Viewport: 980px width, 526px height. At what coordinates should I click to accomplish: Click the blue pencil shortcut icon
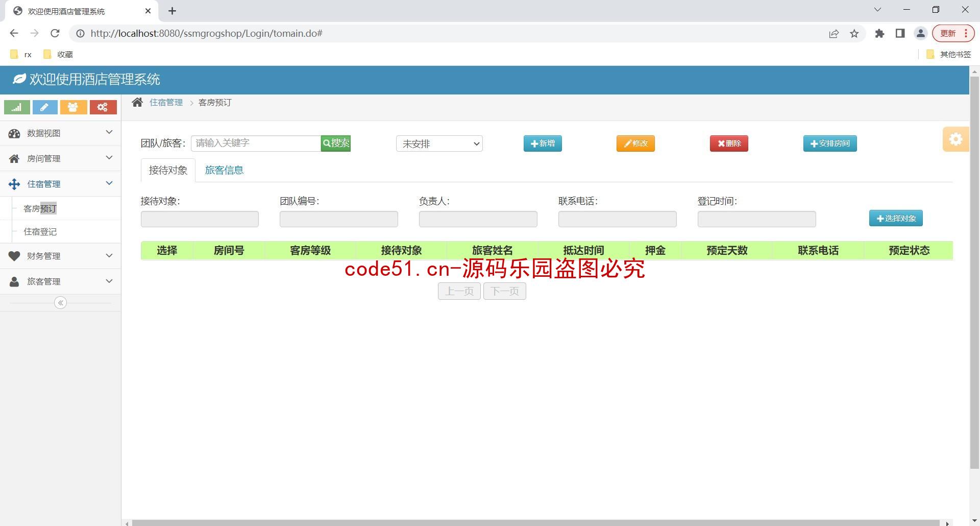point(45,107)
